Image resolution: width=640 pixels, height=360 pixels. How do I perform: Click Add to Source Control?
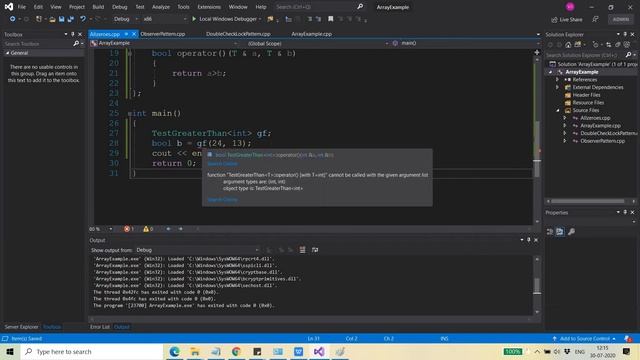[x=585, y=338]
